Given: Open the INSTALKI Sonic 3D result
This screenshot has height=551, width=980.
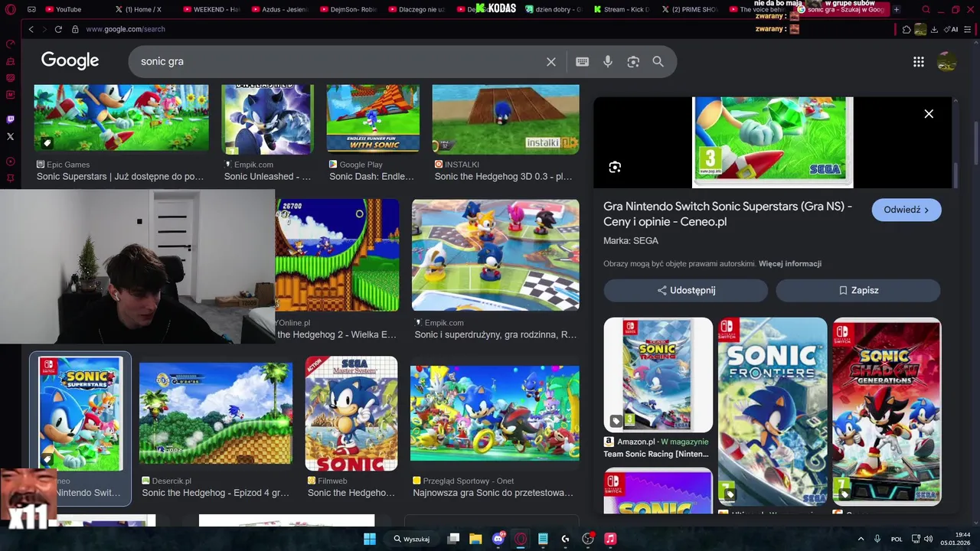Looking at the screenshot, I should (x=505, y=119).
